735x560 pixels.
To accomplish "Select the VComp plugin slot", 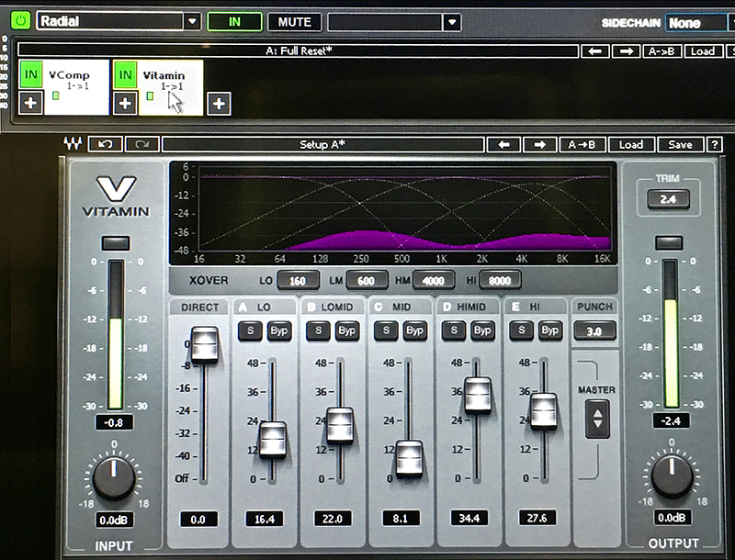I will coord(76,86).
